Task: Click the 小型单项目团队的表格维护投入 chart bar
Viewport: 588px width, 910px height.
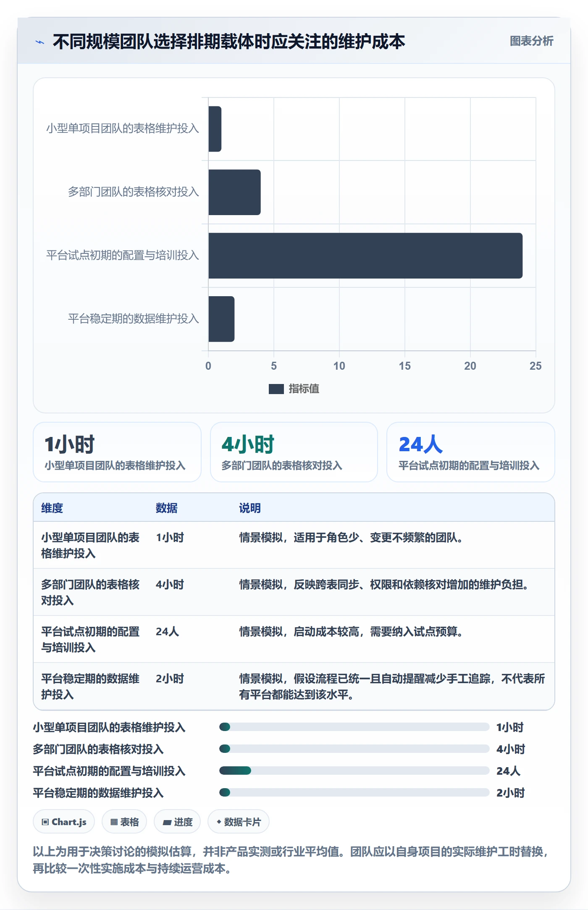Action: (x=215, y=129)
